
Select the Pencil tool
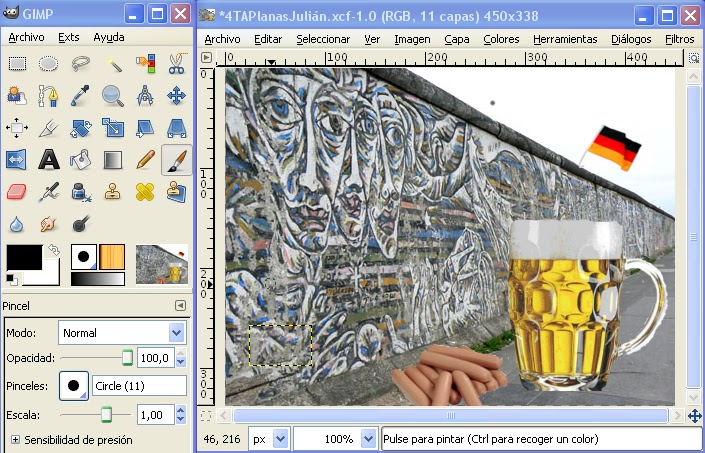[145, 160]
